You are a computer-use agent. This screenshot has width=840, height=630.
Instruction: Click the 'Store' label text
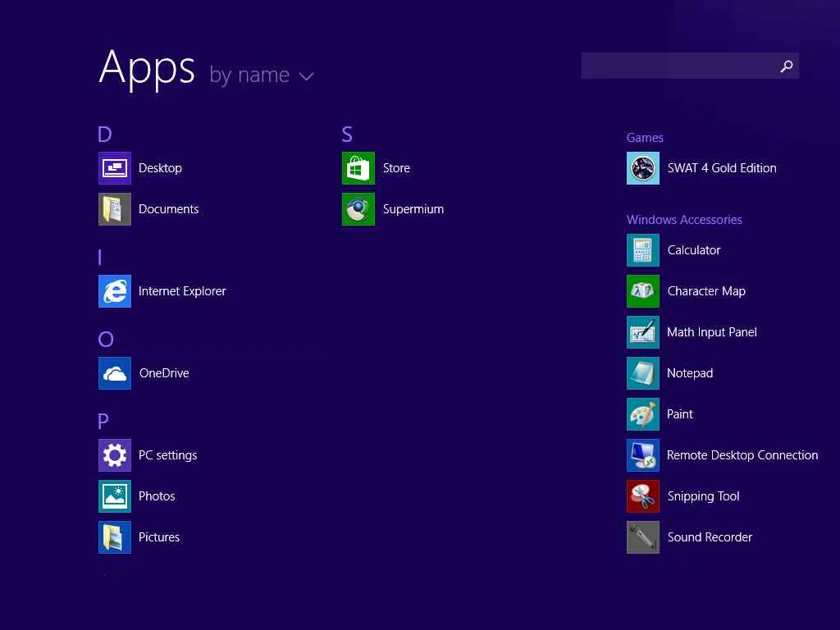pyautogui.click(x=396, y=168)
